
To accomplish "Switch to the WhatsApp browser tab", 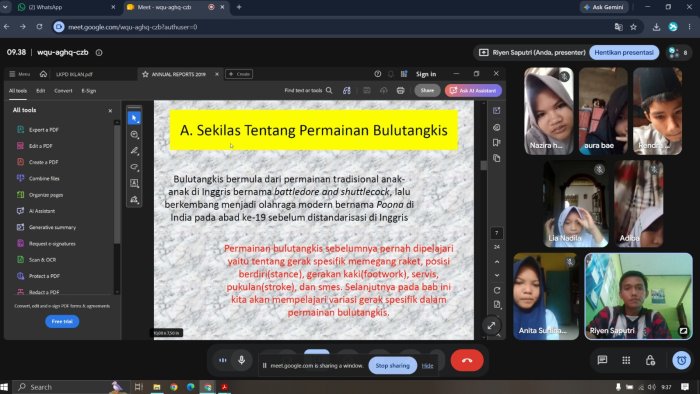I will 66,7.
